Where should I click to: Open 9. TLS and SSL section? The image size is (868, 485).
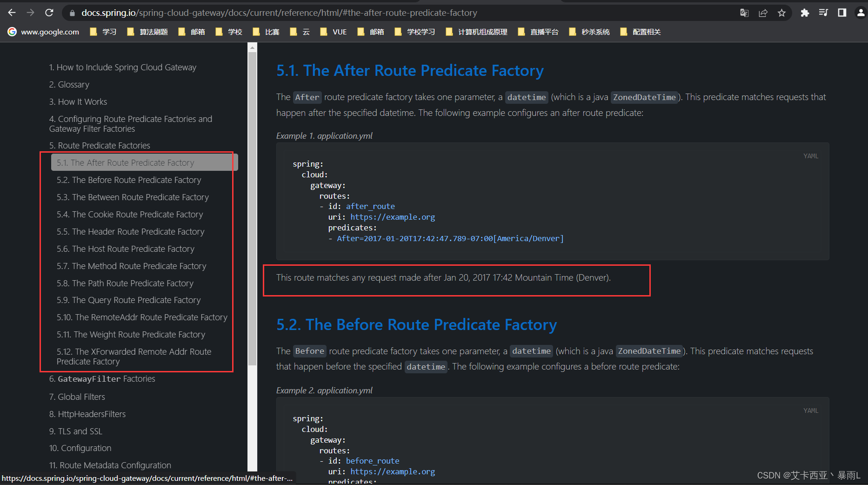click(x=76, y=431)
